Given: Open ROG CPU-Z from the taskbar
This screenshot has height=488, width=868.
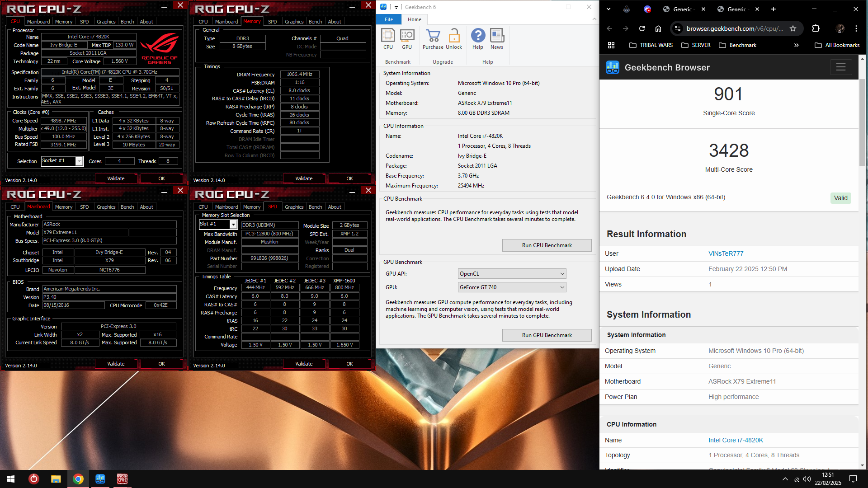Looking at the screenshot, I should (x=123, y=479).
